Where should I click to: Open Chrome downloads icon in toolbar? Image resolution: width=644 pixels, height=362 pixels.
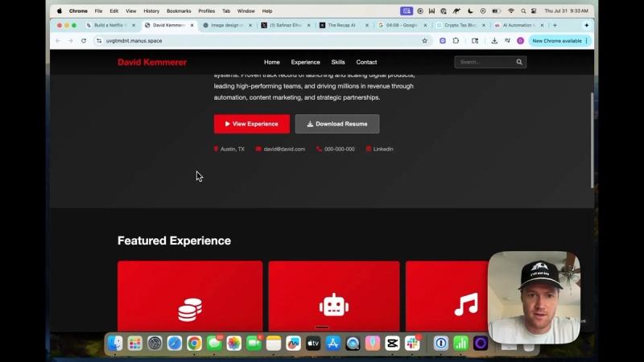coord(494,41)
